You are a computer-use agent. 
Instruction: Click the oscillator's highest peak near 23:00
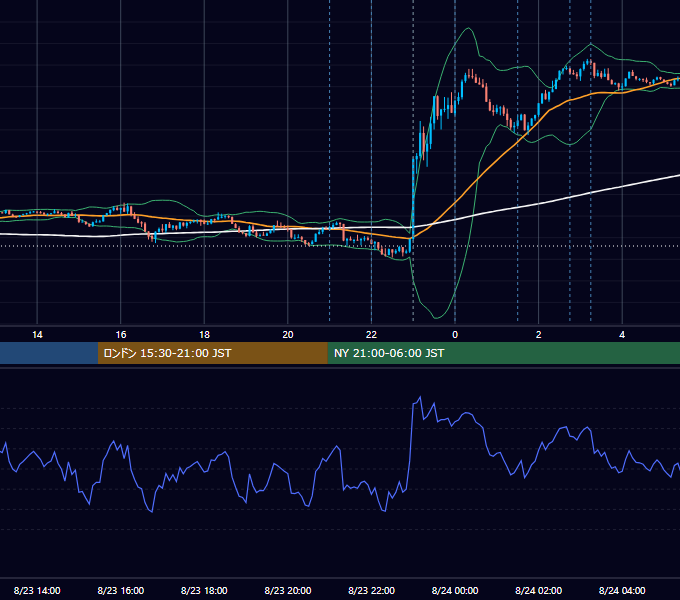pyautogui.click(x=420, y=397)
